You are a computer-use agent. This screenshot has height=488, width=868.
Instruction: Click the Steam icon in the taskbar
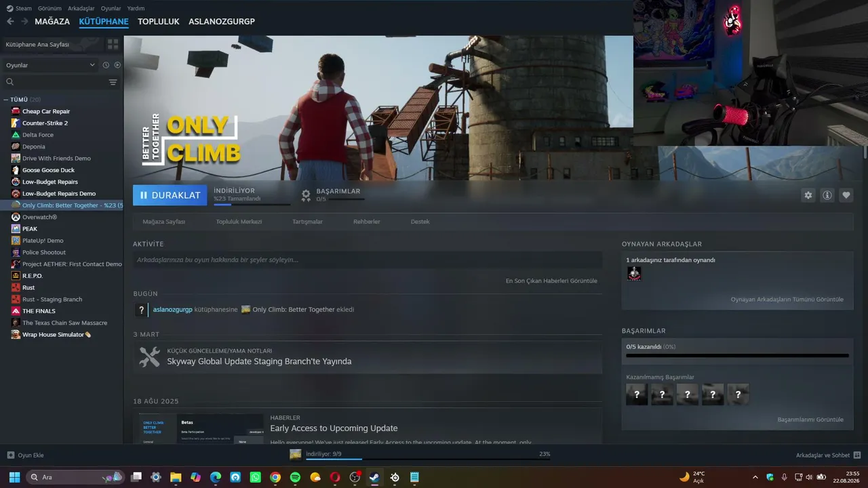374,477
